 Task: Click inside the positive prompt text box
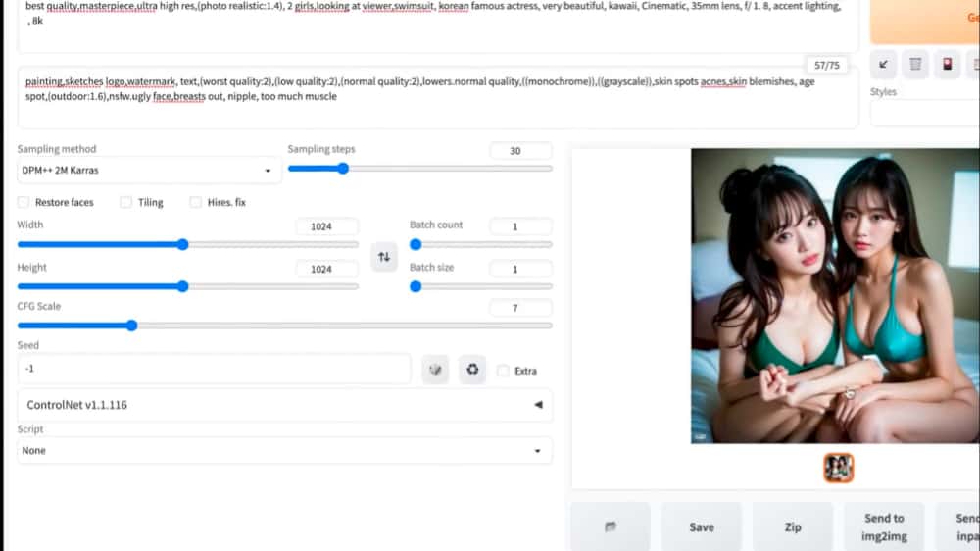click(437, 25)
